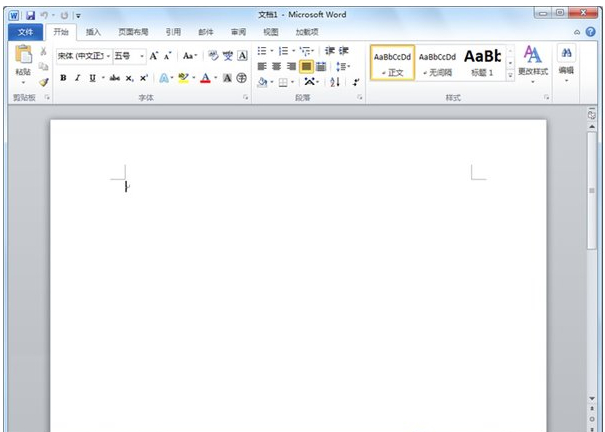Open text effects glowing A icon
Image resolution: width=605 pixels, height=432 pixels.
(164, 78)
